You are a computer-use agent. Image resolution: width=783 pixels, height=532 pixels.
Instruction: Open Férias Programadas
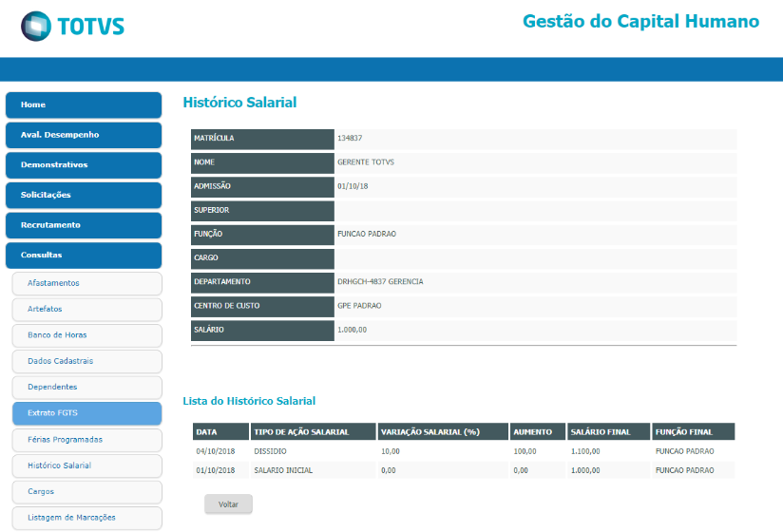86,440
